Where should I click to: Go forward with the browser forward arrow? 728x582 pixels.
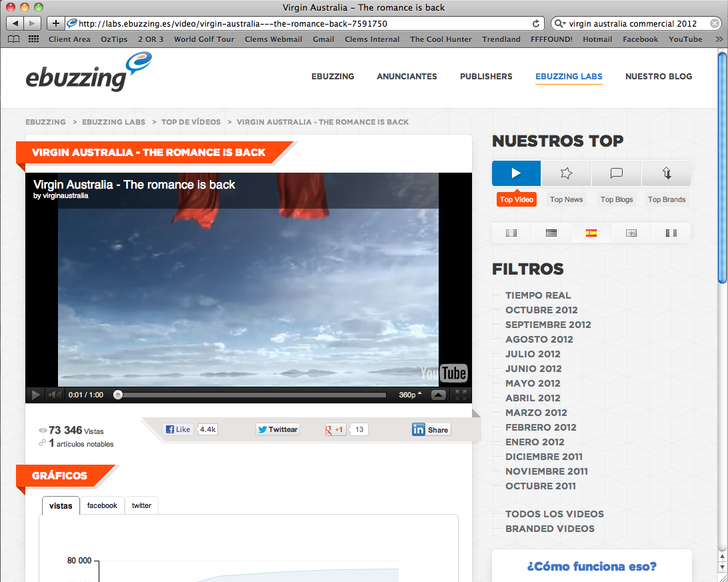click(x=32, y=23)
